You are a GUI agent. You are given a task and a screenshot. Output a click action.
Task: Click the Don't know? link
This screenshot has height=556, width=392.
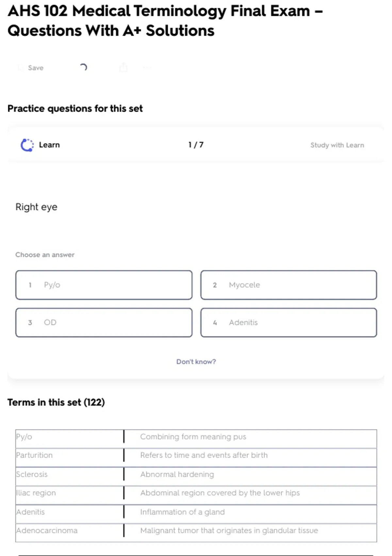coord(196,362)
